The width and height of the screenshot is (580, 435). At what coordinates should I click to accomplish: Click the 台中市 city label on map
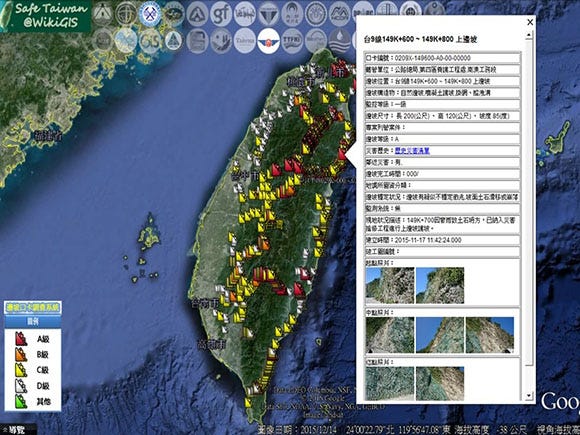pyautogui.click(x=245, y=176)
